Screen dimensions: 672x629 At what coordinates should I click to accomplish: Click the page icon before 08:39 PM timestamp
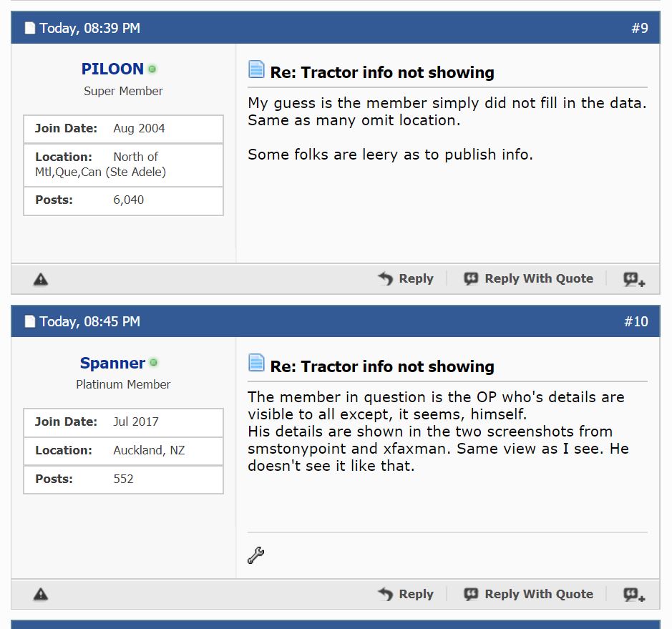30,29
